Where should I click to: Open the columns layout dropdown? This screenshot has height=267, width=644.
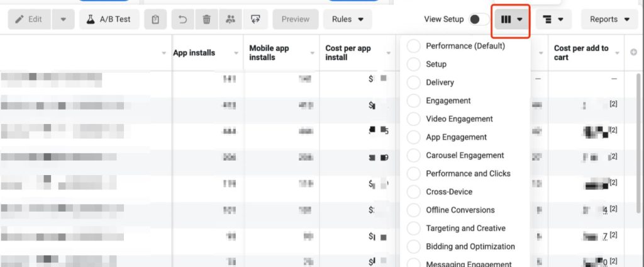tap(512, 20)
